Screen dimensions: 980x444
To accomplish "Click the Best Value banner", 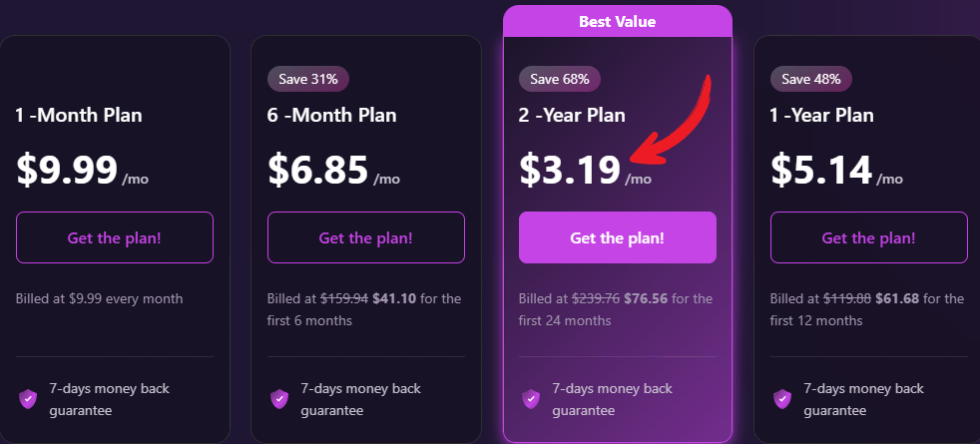I will coord(618,21).
